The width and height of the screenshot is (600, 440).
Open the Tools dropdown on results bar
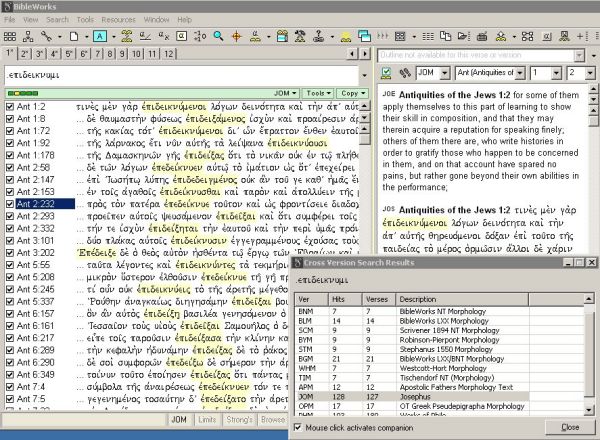(x=318, y=93)
